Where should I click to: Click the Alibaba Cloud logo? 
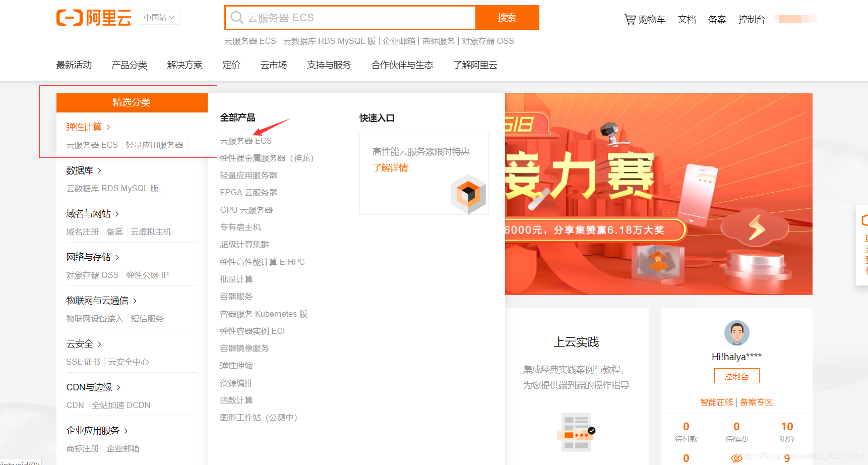[x=94, y=18]
